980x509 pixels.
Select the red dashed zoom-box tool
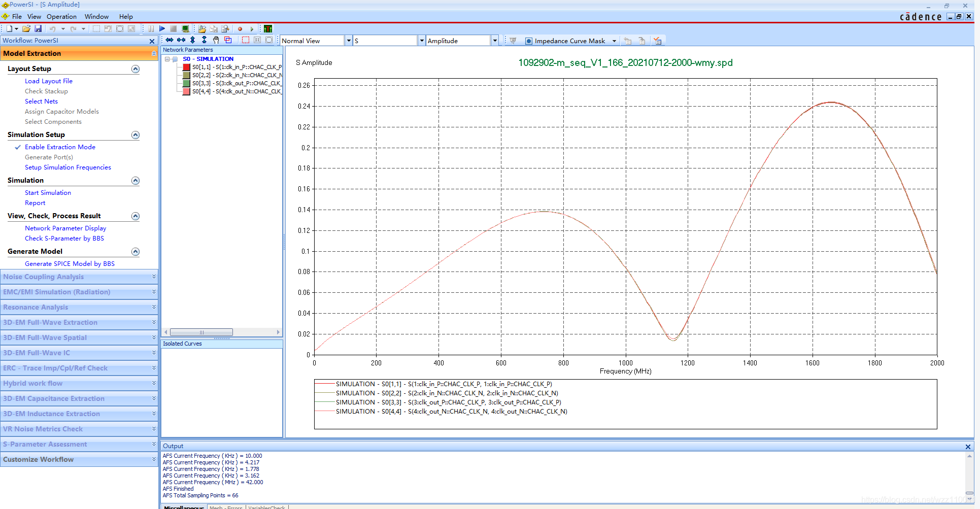[x=246, y=40]
